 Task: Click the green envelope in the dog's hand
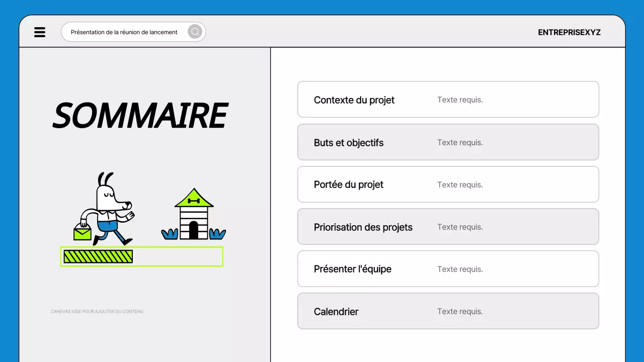click(82, 232)
